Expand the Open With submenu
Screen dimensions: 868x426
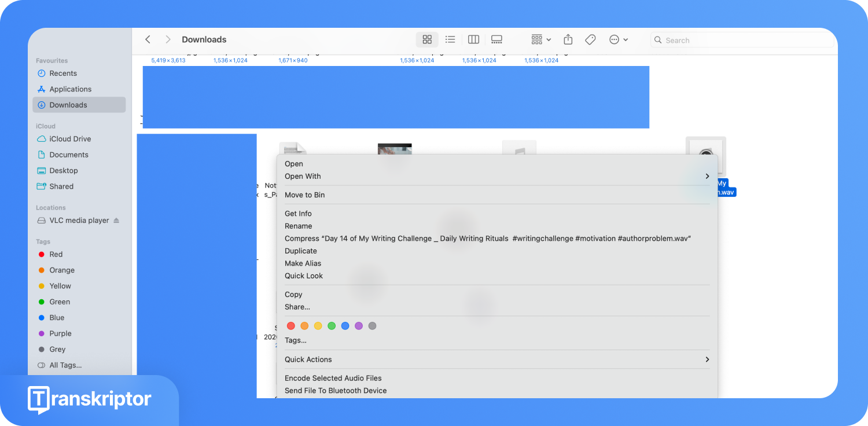coord(707,177)
